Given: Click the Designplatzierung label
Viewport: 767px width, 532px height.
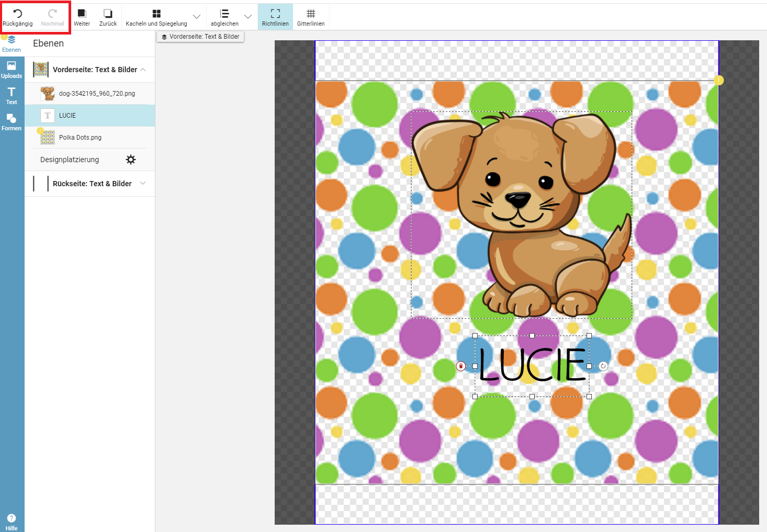Looking at the screenshot, I should [70, 160].
